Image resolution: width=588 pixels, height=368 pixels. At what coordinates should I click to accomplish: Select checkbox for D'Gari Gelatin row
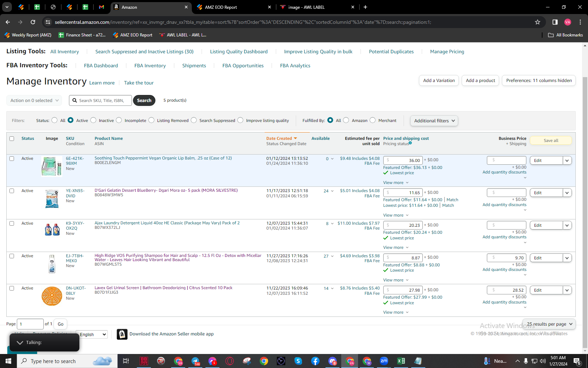click(x=12, y=191)
